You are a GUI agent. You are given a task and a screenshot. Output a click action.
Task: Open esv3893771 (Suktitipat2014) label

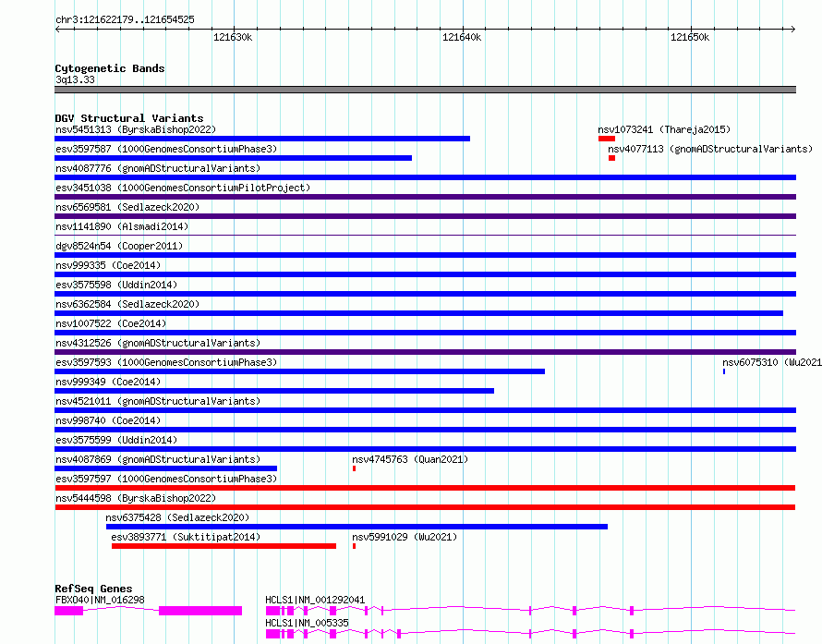point(186,537)
